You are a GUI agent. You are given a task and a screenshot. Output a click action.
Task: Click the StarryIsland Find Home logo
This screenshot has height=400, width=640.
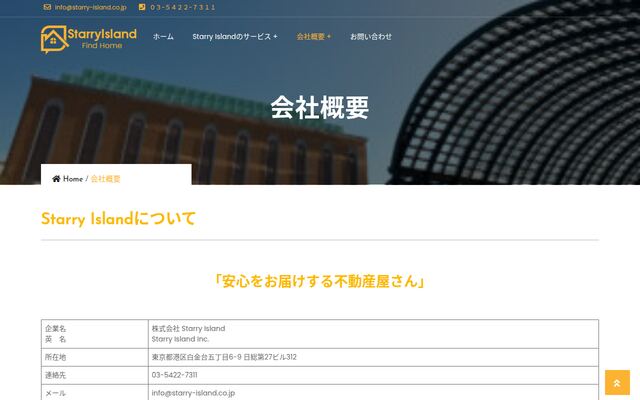tap(89, 39)
